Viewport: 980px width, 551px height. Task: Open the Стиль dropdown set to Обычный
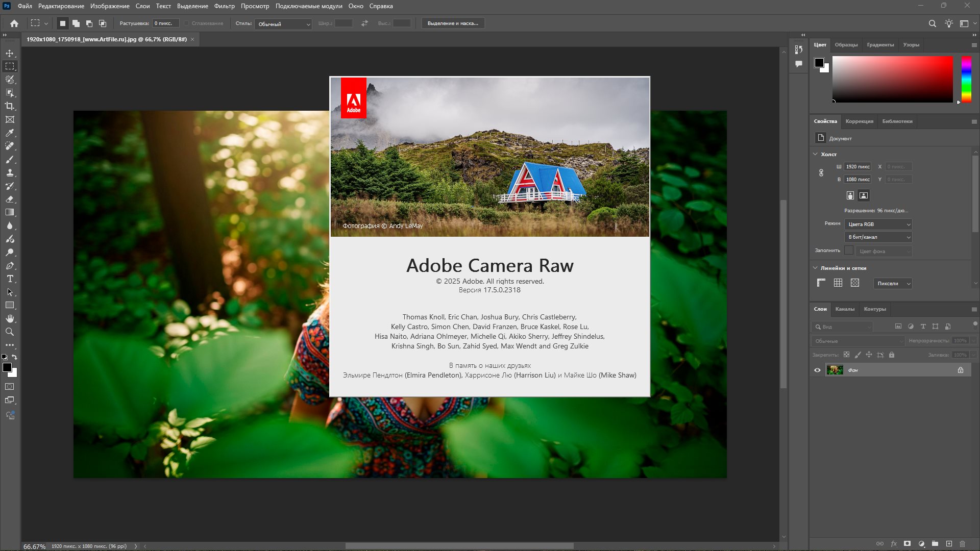[283, 24]
